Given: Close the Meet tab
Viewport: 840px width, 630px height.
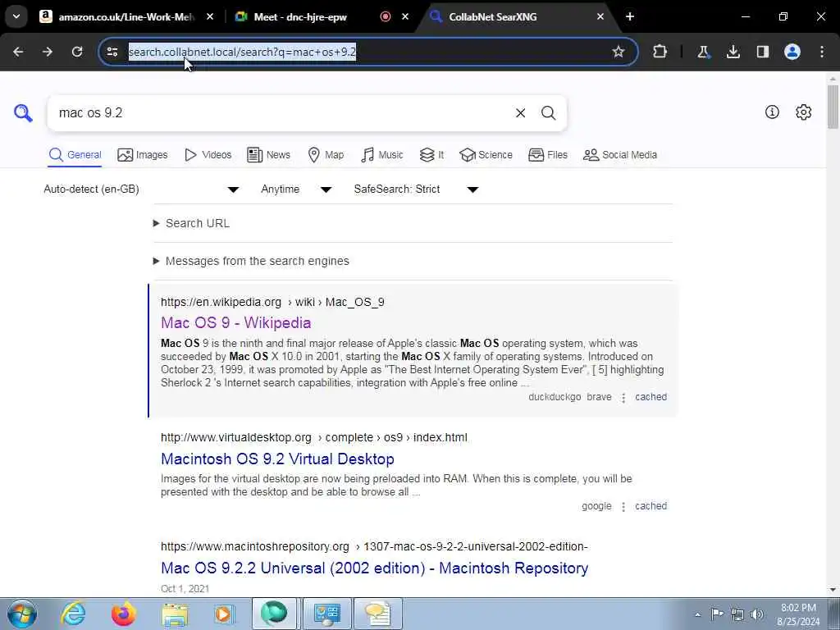Looking at the screenshot, I should [405, 16].
